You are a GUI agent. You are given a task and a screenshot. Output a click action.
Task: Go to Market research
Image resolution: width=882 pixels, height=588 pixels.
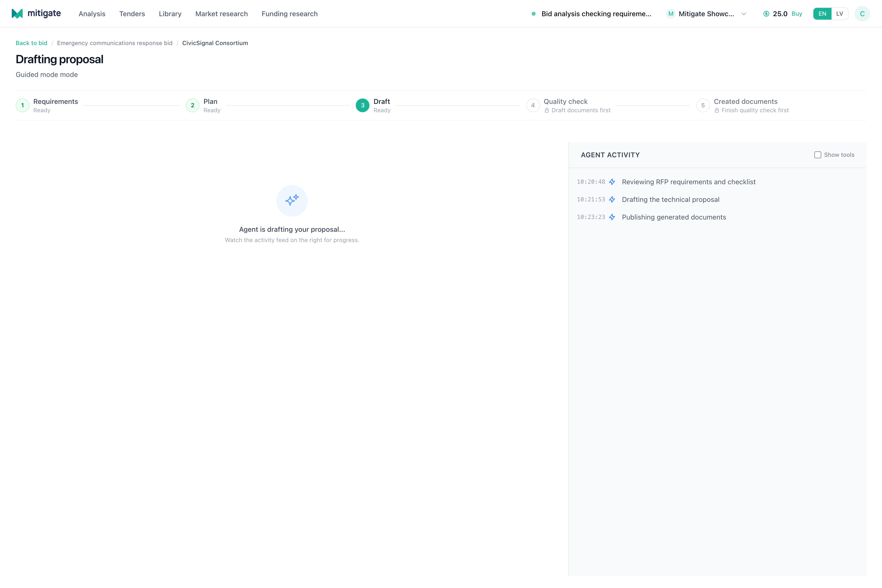[221, 14]
